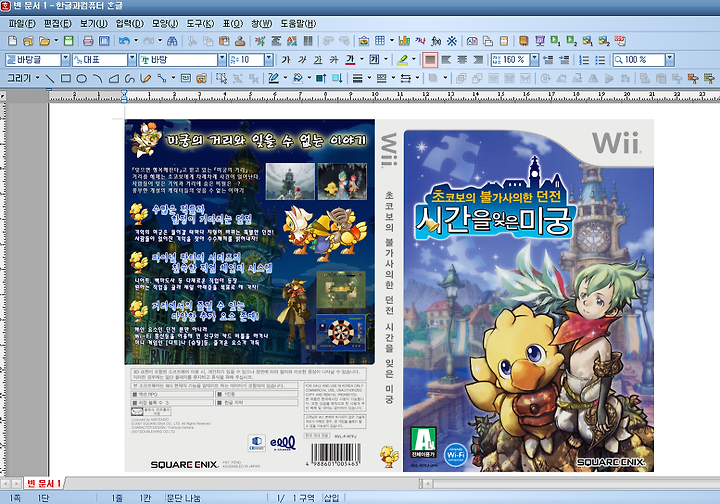Toggle center paragraph alignment
Image resolution: width=720 pixels, height=504 pixels.
coord(462,60)
